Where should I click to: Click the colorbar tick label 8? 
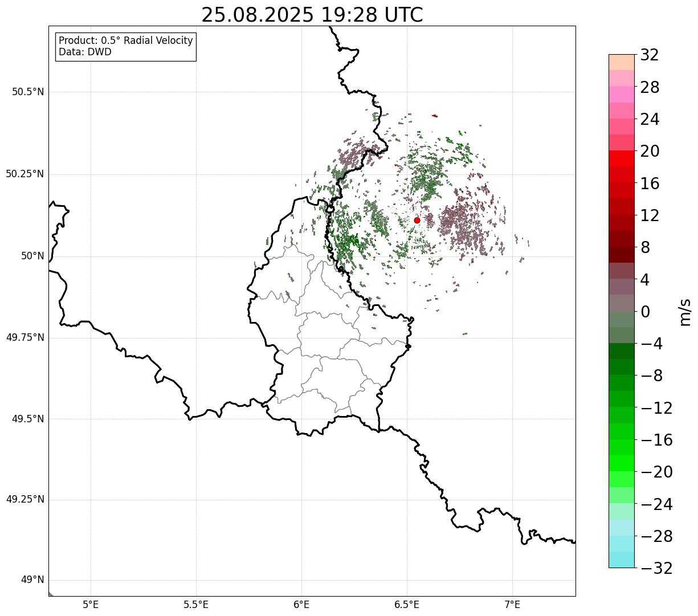pos(645,247)
